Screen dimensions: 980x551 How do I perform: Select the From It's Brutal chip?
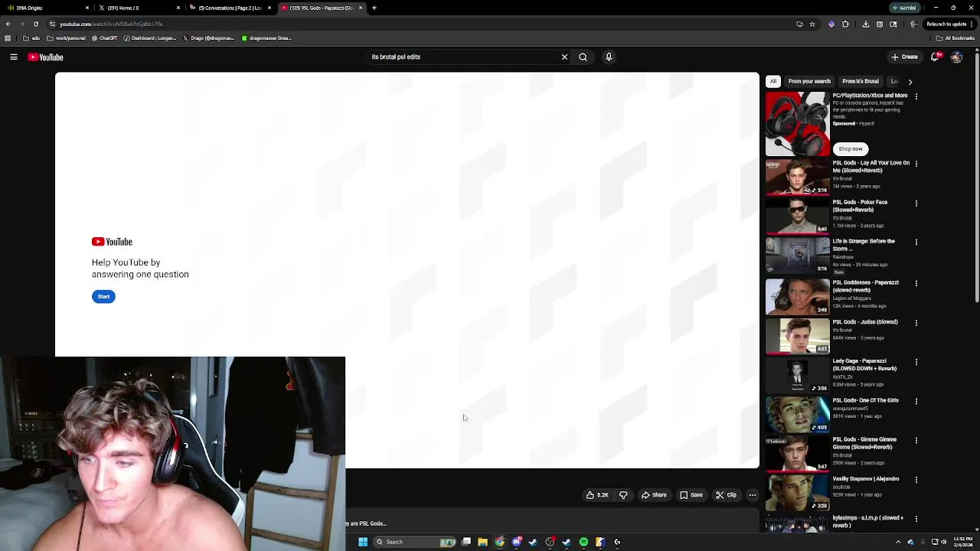coord(861,81)
